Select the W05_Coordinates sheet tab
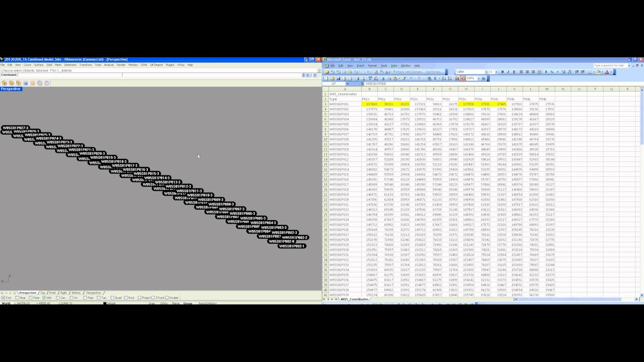This screenshot has height=362, width=644. click(355, 299)
